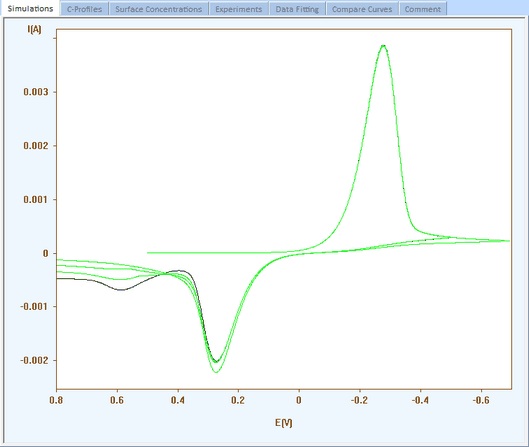This screenshot has height=447, width=529.
Task: Click the 0.4 x-axis tick label
Action: 178,400
